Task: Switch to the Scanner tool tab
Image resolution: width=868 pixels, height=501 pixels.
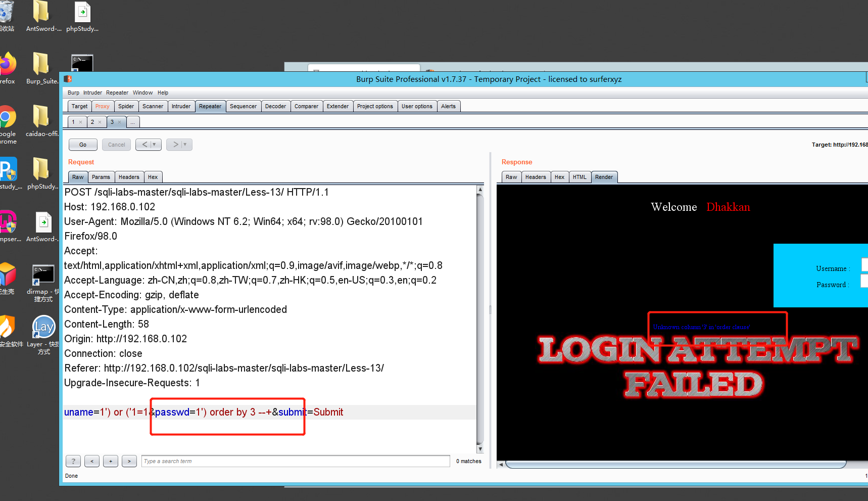Action: (x=153, y=106)
